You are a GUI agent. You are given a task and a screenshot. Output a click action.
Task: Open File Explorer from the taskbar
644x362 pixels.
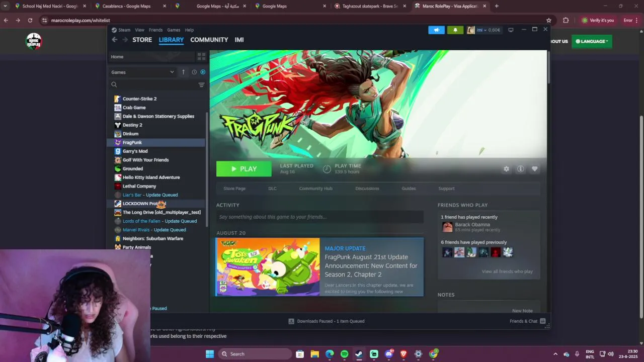[x=314, y=354]
